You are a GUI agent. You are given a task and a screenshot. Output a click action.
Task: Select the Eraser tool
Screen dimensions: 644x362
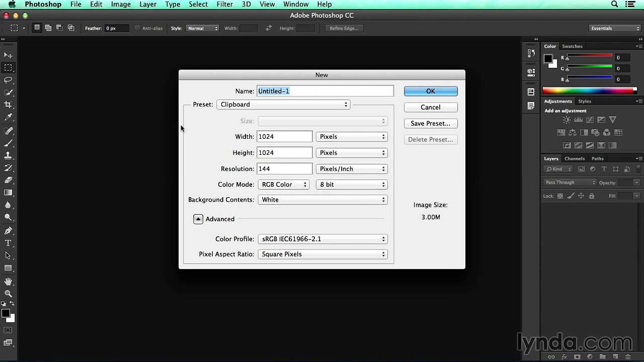8,180
